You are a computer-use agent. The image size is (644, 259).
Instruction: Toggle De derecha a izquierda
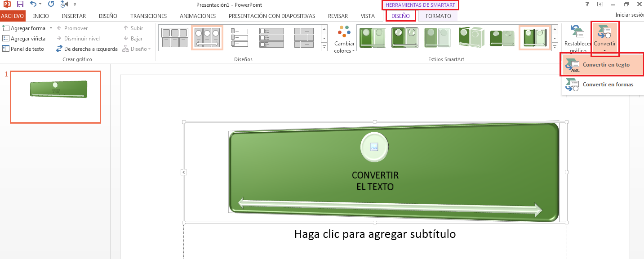87,49
